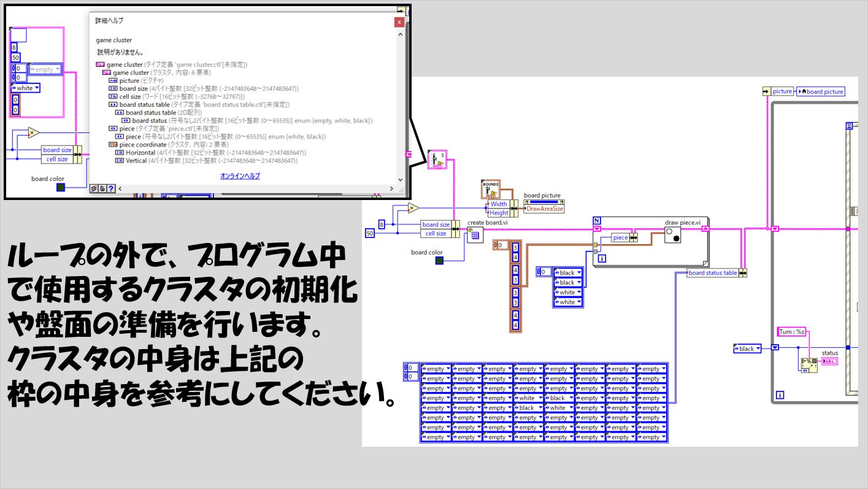The width and height of the screenshot is (868, 489).
Task: Close the 詳細ヘルプ help window
Action: coord(399,21)
